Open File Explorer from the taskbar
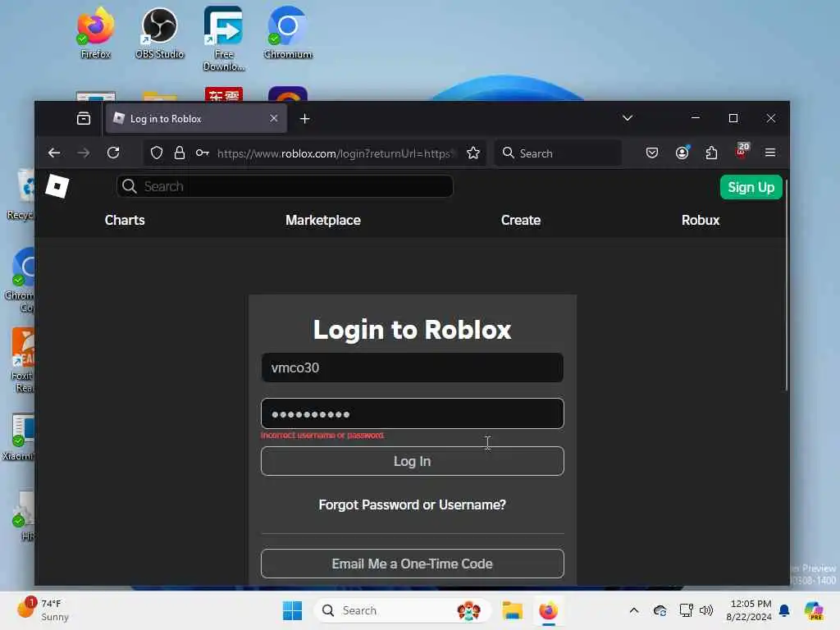The height and width of the screenshot is (630, 840). coord(512,610)
